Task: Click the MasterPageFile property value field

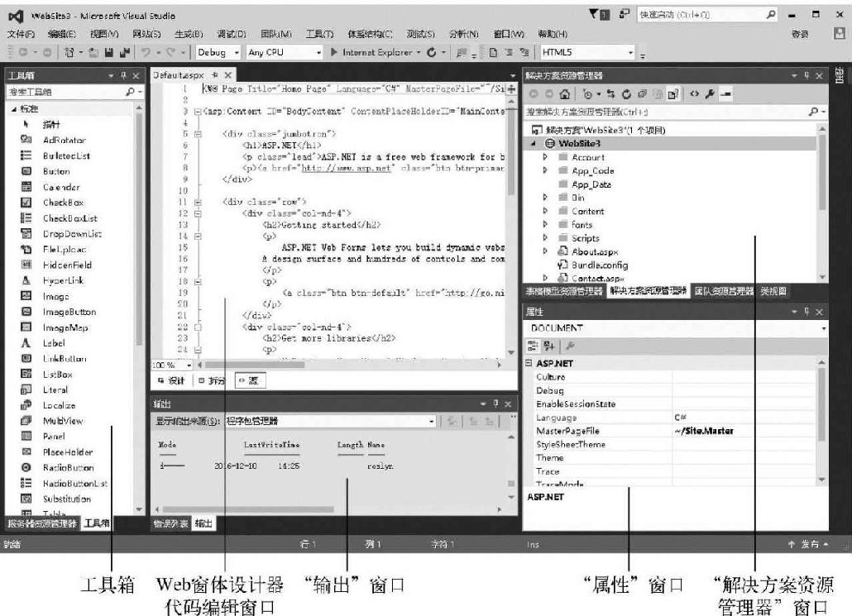Action: [744, 431]
